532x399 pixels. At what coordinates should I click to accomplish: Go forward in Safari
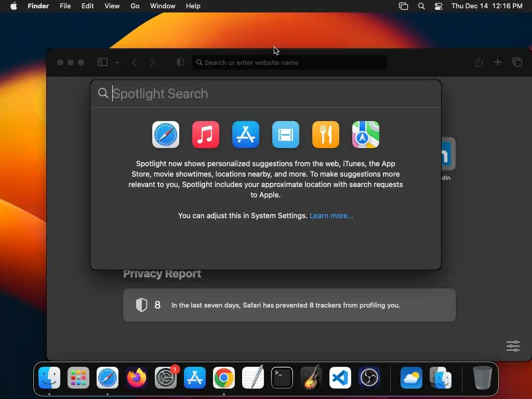point(153,62)
